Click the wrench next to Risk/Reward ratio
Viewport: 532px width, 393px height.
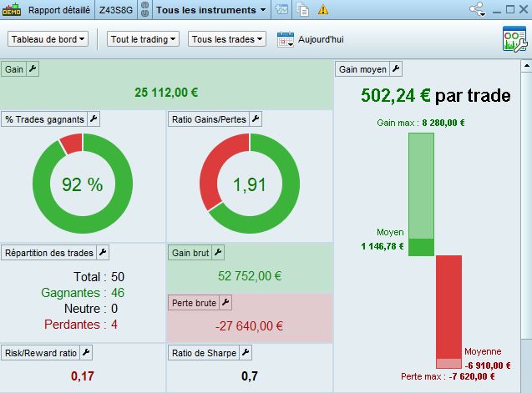(x=86, y=353)
